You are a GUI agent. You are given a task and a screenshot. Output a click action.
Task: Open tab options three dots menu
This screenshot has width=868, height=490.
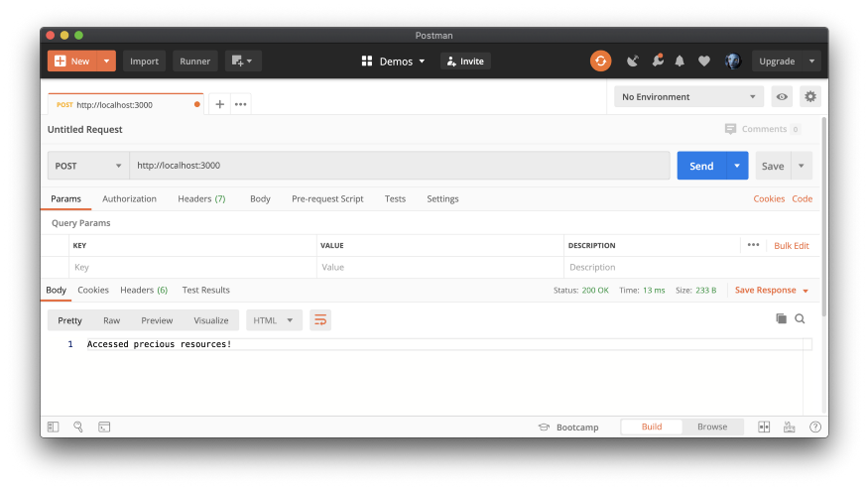240,104
